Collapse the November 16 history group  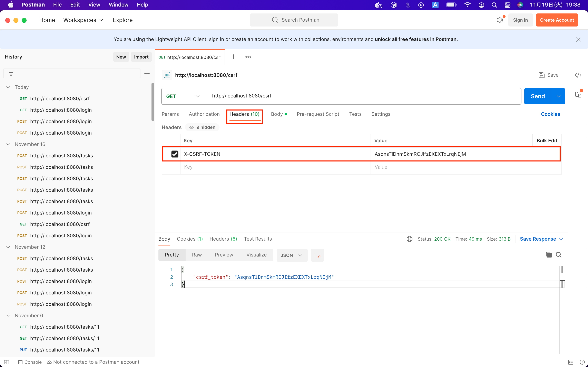[x=8, y=144]
